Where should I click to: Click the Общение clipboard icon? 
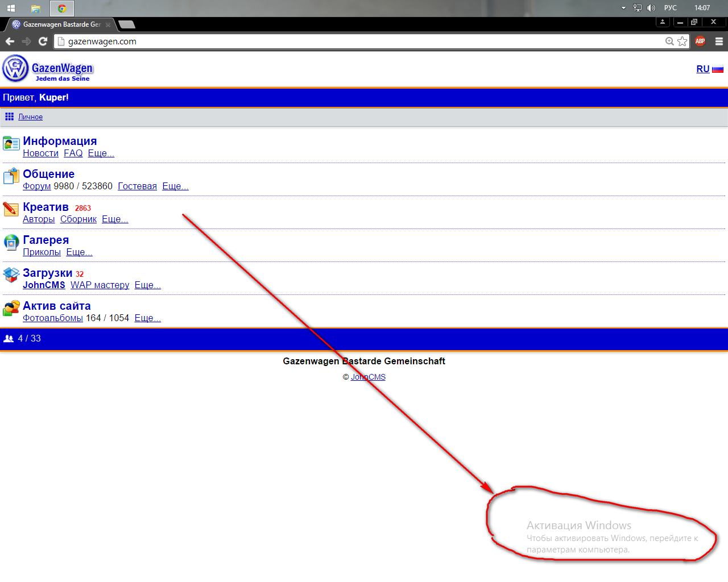pyautogui.click(x=11, y=176)
